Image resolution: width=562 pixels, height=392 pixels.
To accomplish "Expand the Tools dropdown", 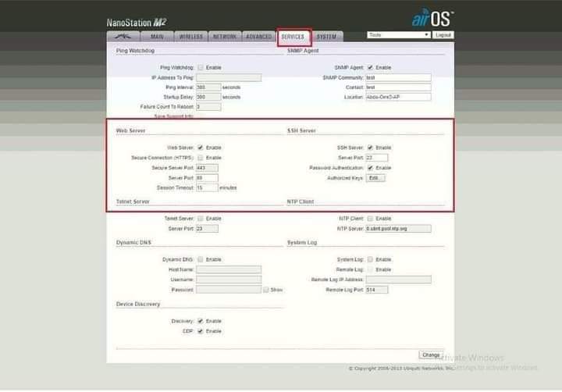I will coord(398,35).
